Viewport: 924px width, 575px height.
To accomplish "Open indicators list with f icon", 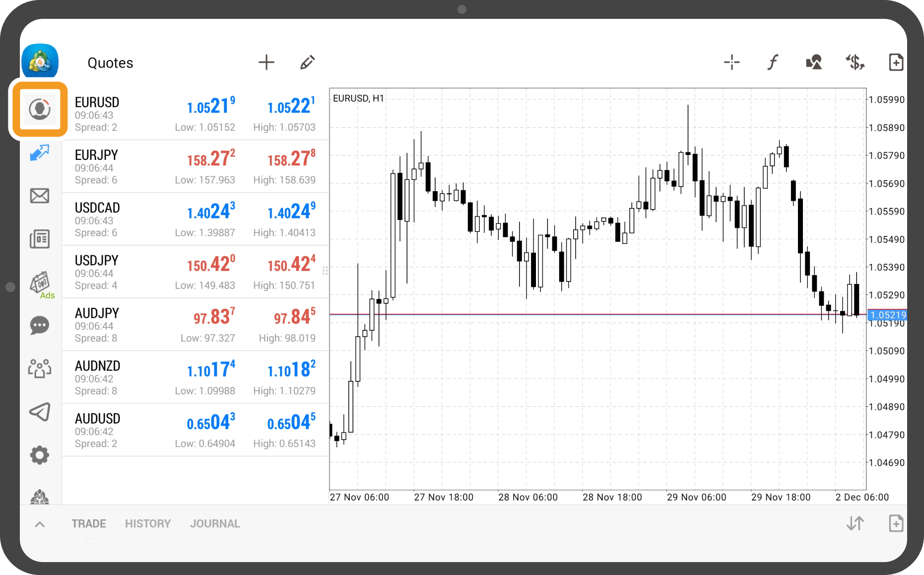I will [773, 63].
